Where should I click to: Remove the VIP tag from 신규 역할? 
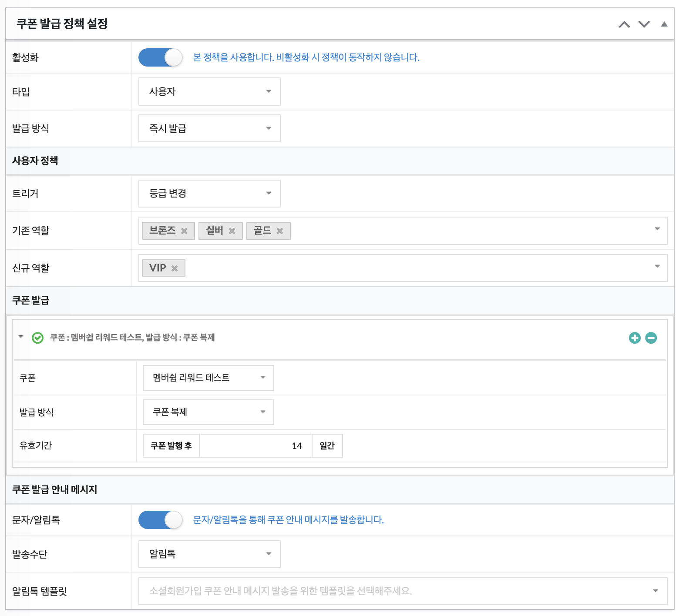pyautogui.click(x=175, y=268)
